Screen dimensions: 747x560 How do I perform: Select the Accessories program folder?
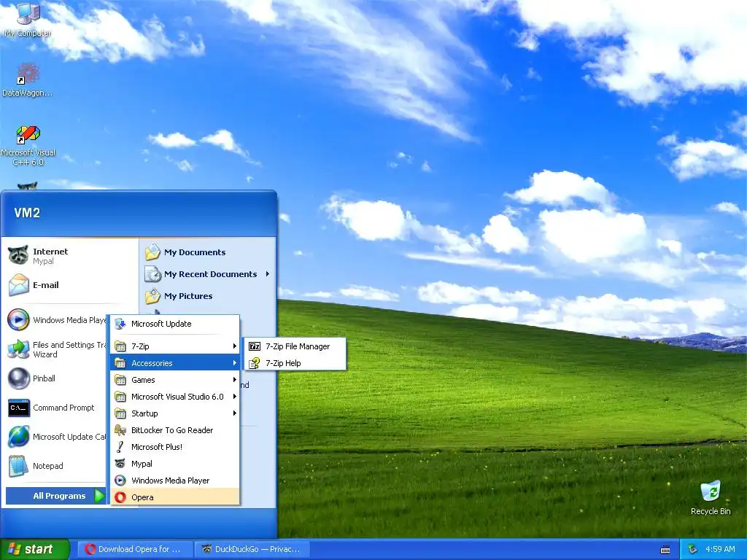(175, 363)
